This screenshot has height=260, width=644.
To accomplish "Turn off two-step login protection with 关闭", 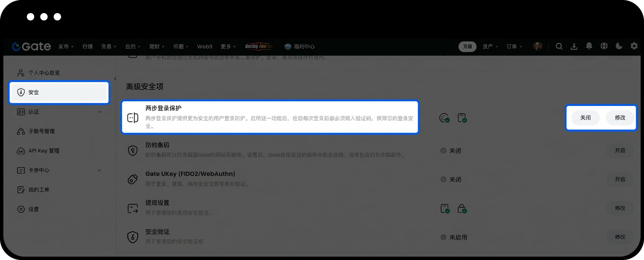I will pos(585,118).
